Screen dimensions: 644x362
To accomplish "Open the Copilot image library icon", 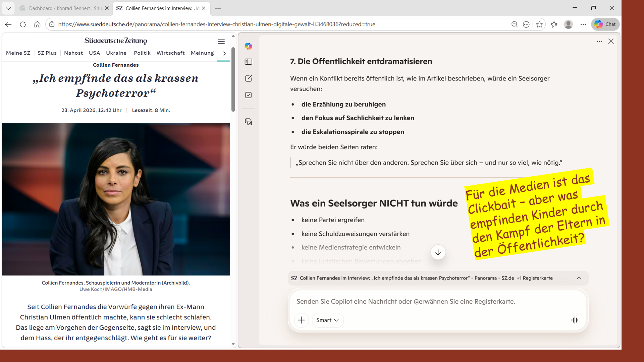I will coord(248,122).
